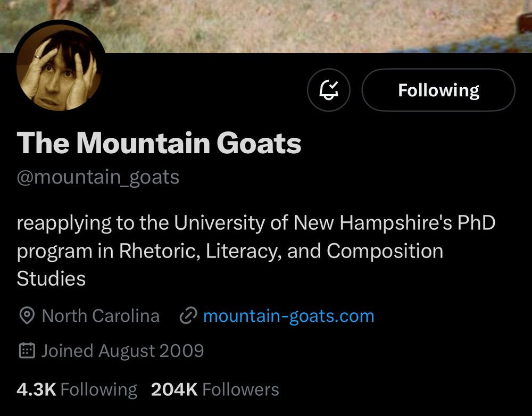Image resolution: width=532 pixels, height=416 pixels.
Task: Click the bio line about Rhetoric and Composition
Action: point(229,251)
